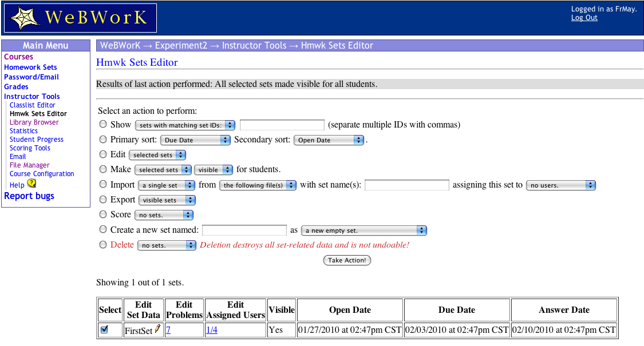Click the 'Yes' value in Visible column
Image resolution: width=644 pixels, height=346 pixels.
[x=275, y=330]
